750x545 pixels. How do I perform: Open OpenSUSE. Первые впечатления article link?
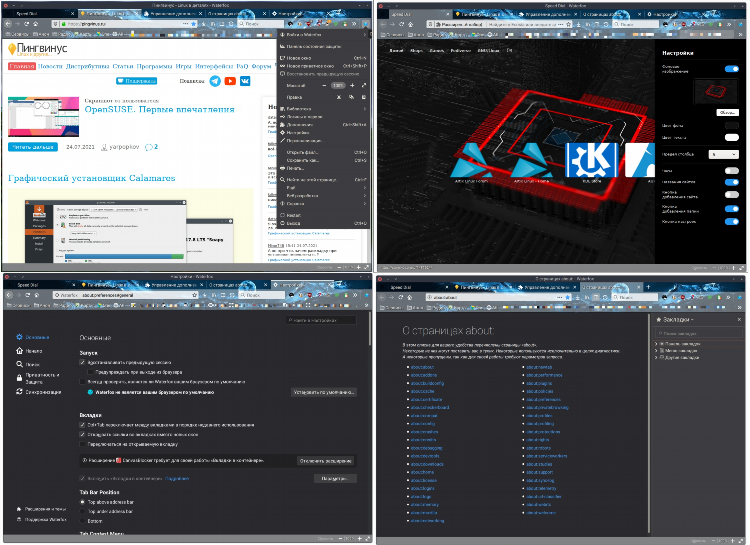click(159, 110)
